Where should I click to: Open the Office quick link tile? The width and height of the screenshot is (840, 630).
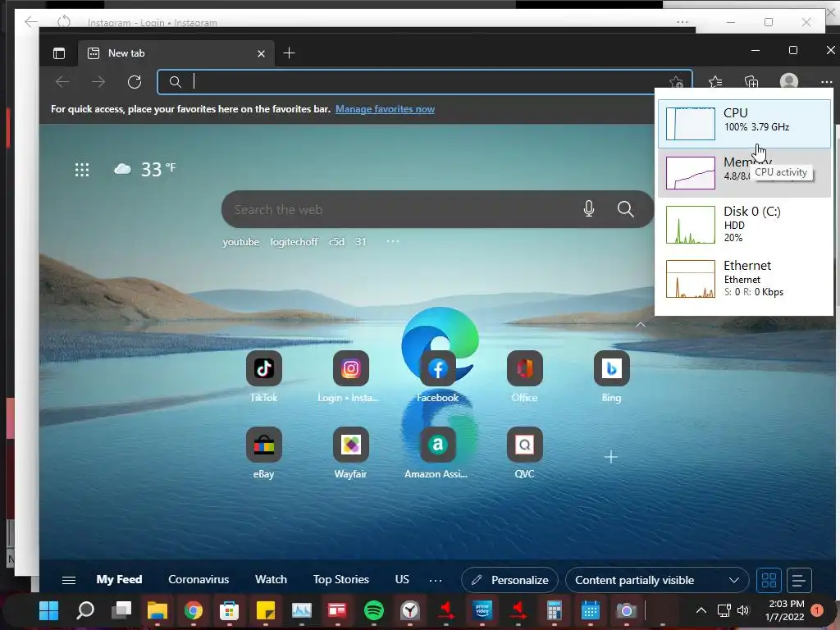[x=524, y=368]
